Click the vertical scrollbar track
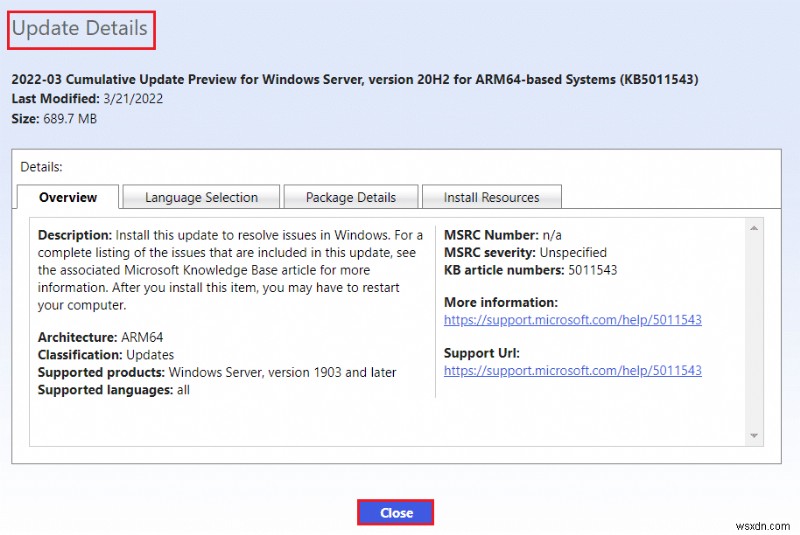Screen dimensions: 800x535 (x=755, y=330)
